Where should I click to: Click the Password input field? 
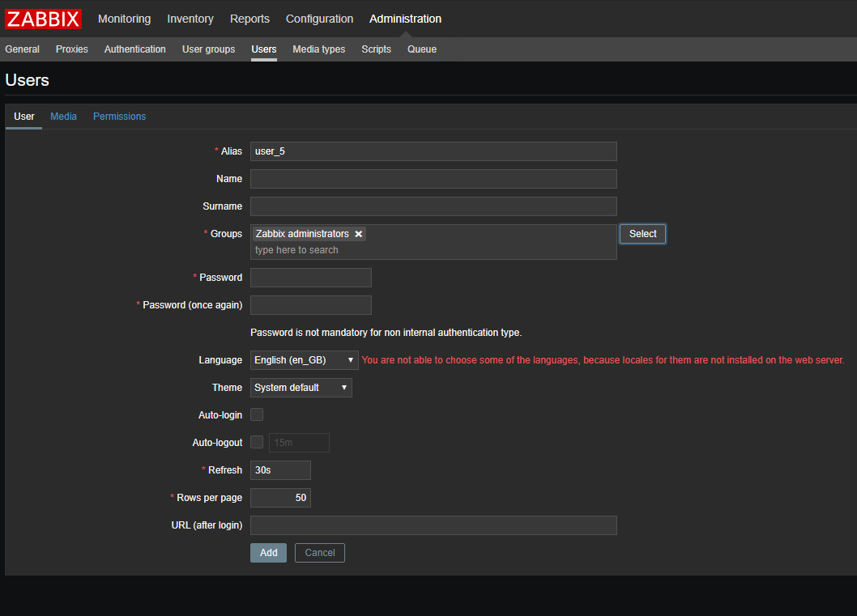pos(310,278)
